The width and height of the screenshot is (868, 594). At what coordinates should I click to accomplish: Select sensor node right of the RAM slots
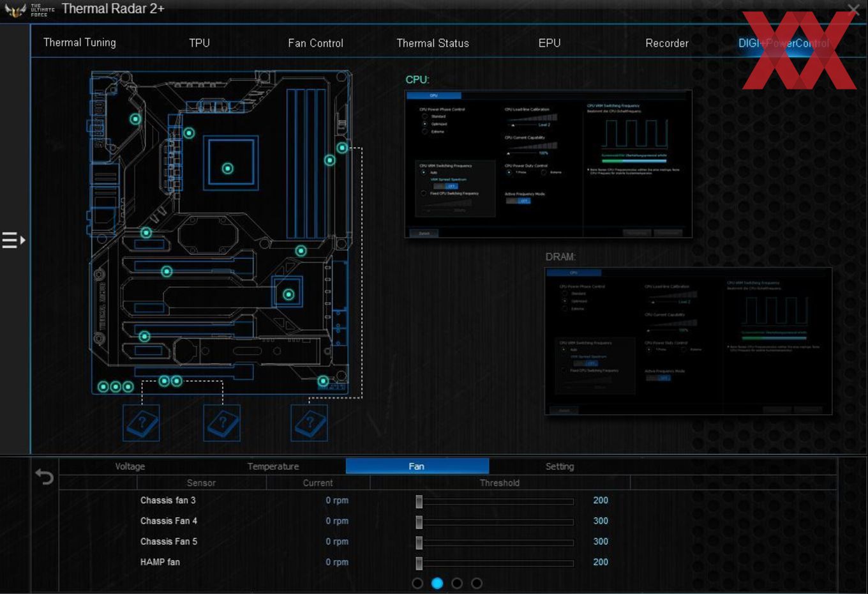[330, 160]
